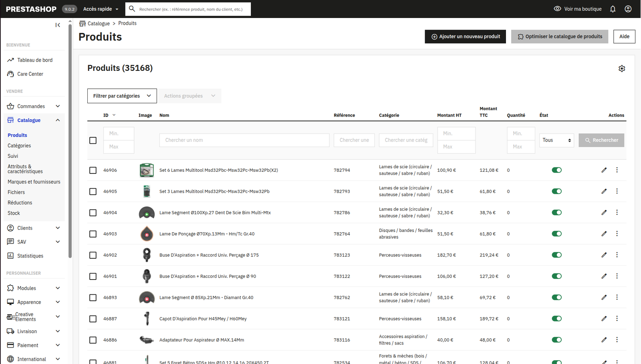Open the actions menu for product 46905
Viewport: 641px width, 364px height.
[617, 191]
